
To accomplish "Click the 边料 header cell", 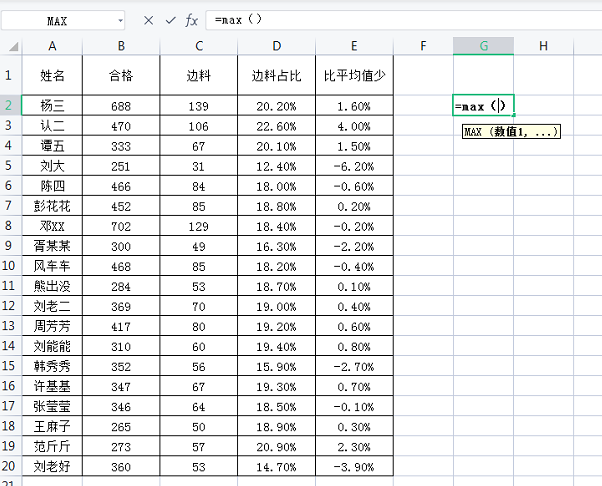I will coord(199,76).
